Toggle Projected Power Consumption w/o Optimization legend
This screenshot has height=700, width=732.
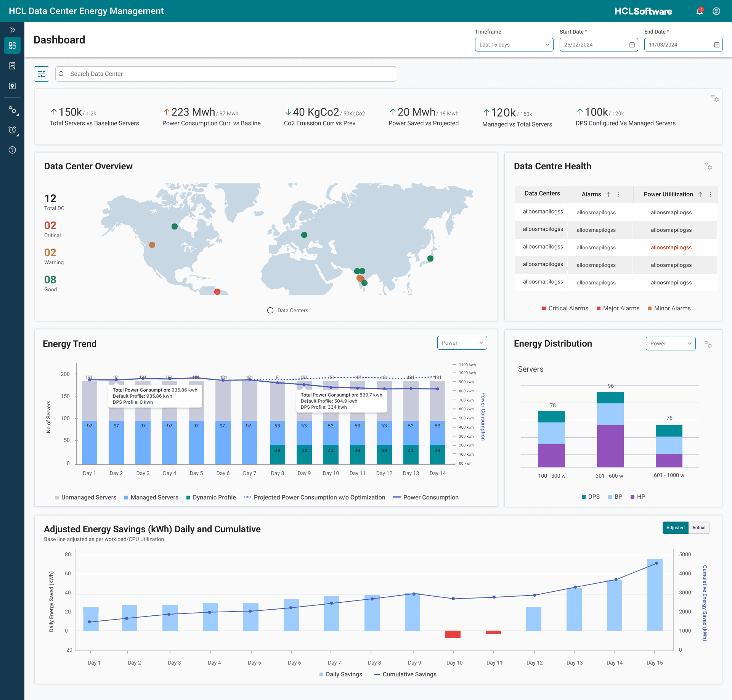click(314, 498)
